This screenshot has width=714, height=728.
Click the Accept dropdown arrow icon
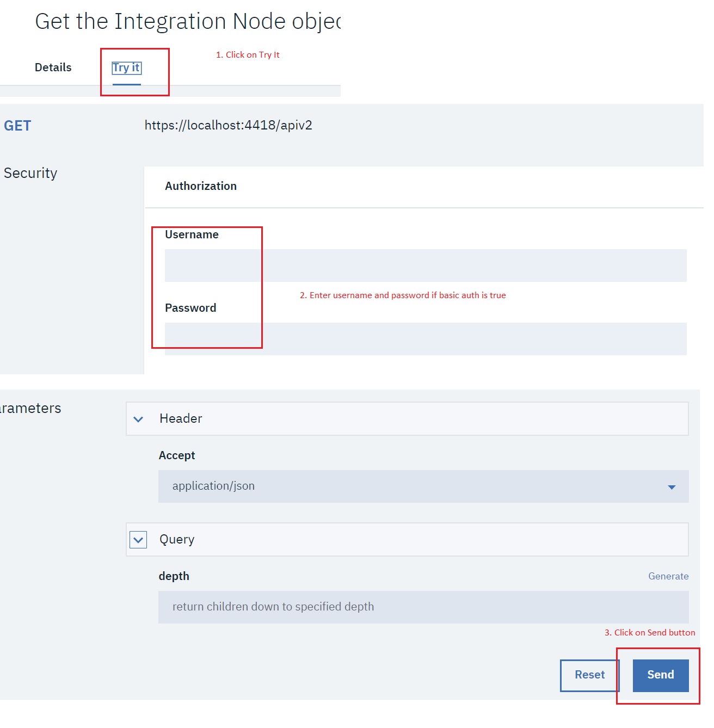point(673,486)
